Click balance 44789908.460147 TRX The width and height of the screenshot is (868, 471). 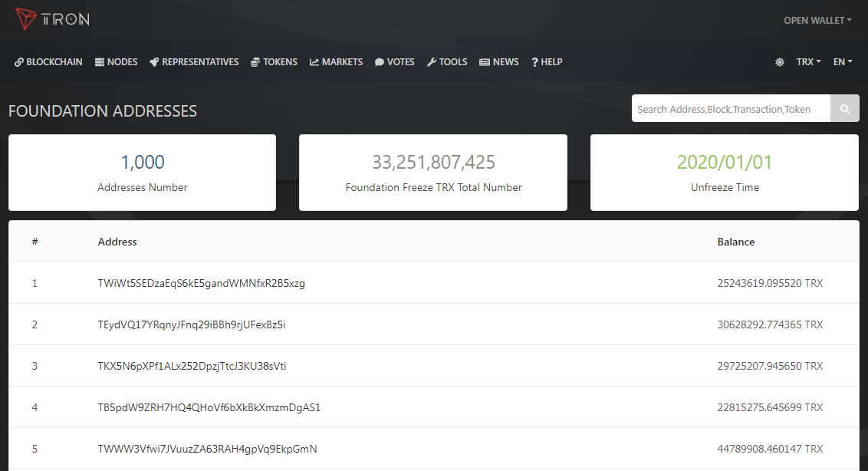pos(770,449)
